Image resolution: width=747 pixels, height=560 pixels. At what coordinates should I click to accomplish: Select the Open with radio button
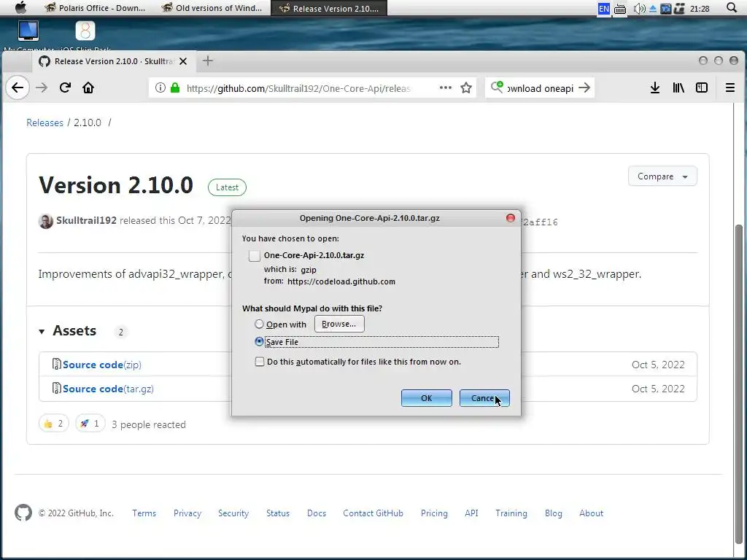coord(259,324)
